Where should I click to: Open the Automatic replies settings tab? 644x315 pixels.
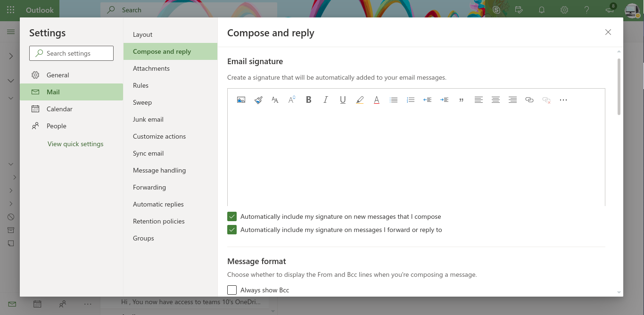[x=158, y=204]
